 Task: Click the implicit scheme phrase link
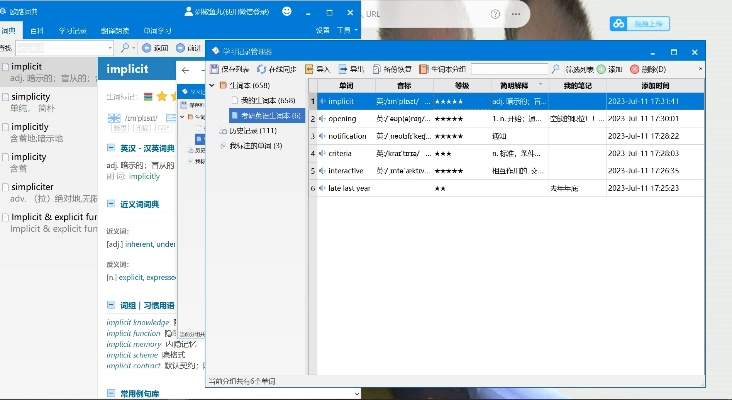(x=132, y=355)
